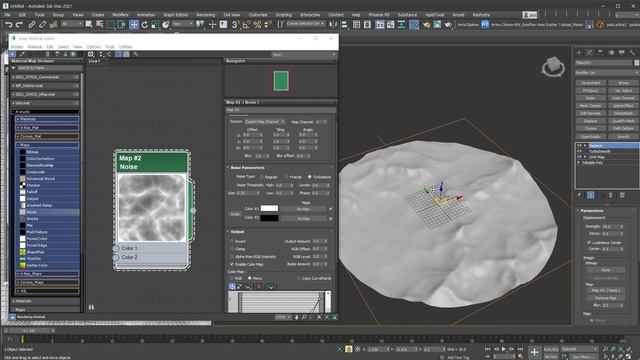Viewport: 640px width, 360px height.
Task: Toggle the Percent Snap icon
Action: 257,25
